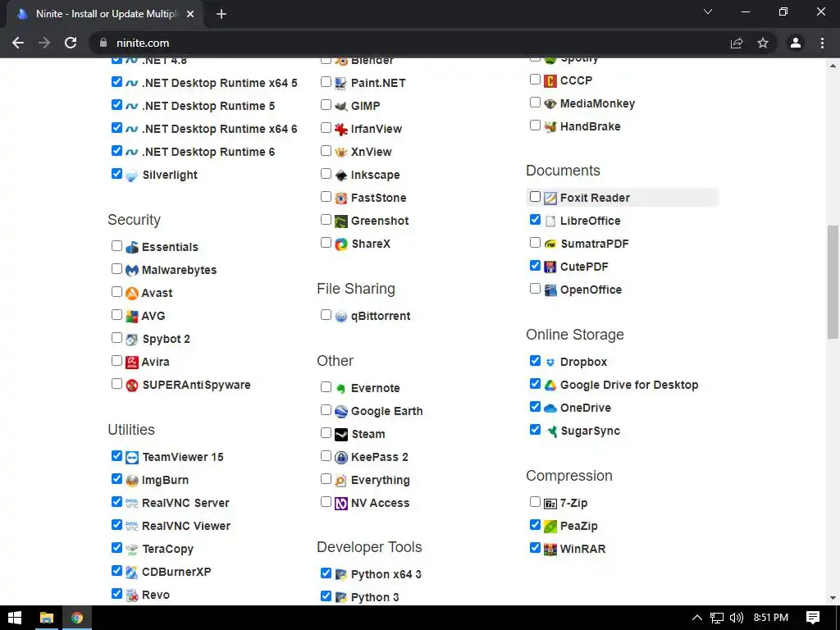The height and width of the screenshot is (630, 840).
Task: Select the Everything checkbox
Action: tap(326, 478)
